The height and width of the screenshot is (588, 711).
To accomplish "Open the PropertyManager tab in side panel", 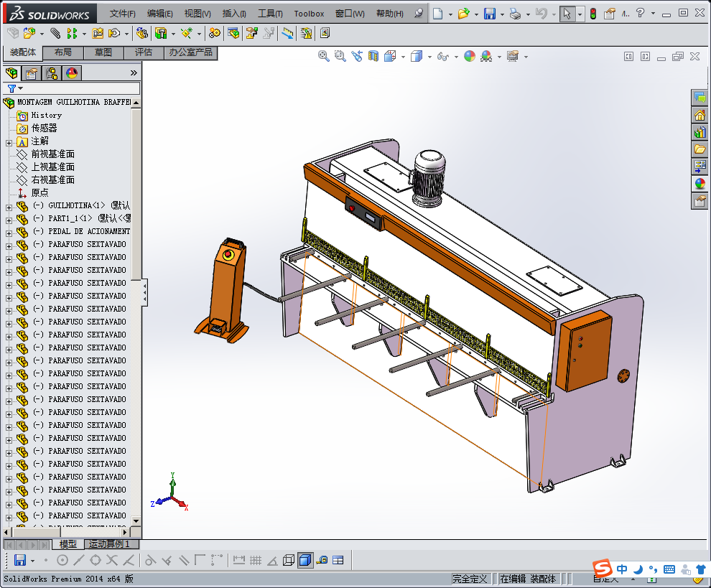I will click(31, 73).
